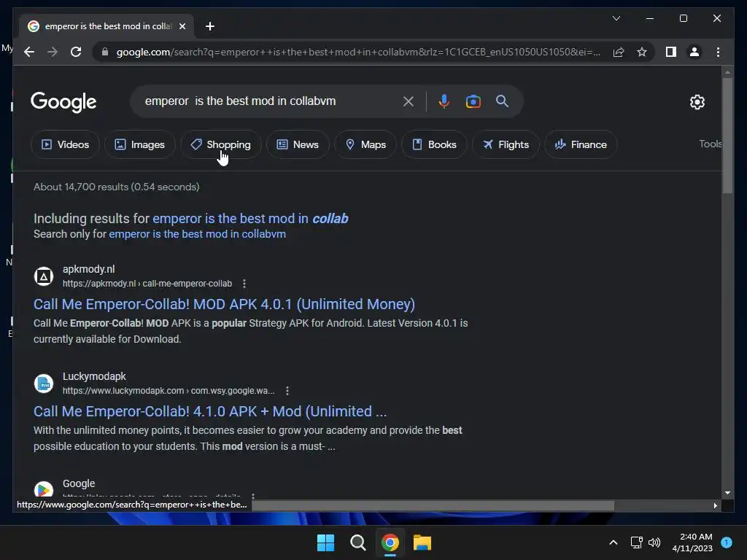Open the Chrome profile menu
Image resolution: width=747 pixels, height=560 pixels.
click(694, 52)
